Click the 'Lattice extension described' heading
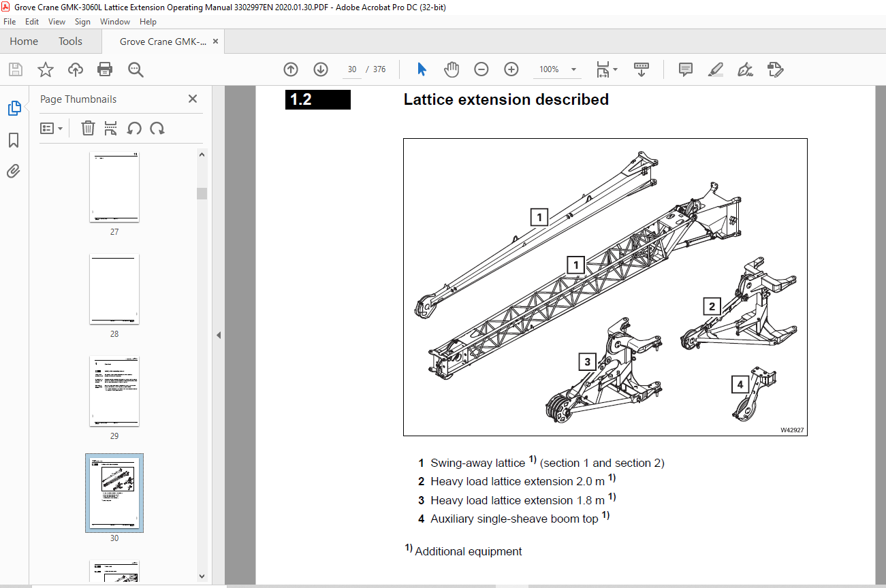 pos(506,99)
